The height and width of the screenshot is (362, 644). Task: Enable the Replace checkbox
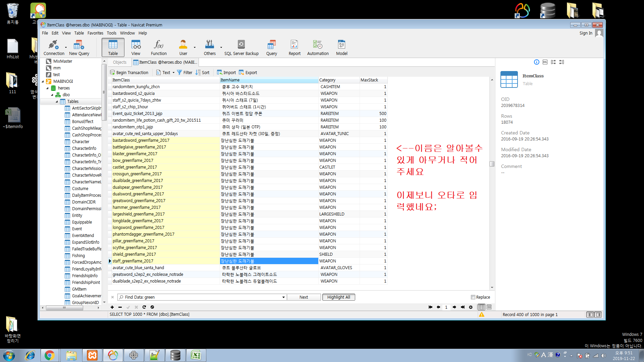pos(473,297)
